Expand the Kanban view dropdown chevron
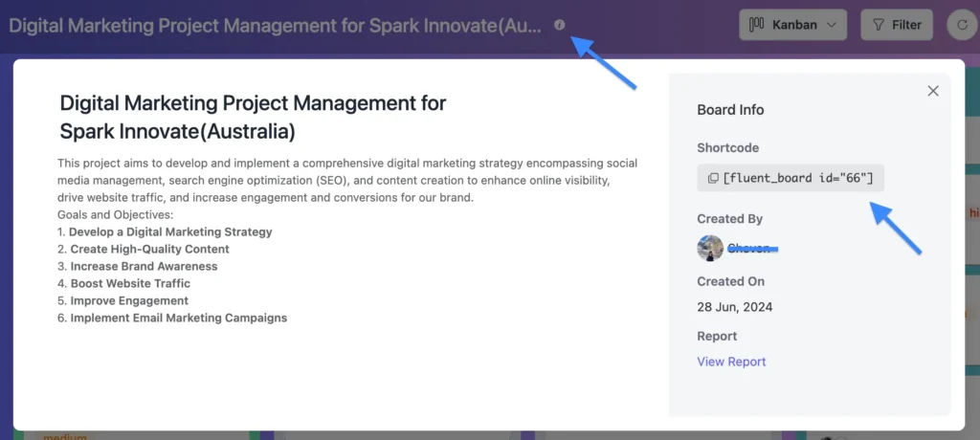980x440 pixels. point(830,25)
